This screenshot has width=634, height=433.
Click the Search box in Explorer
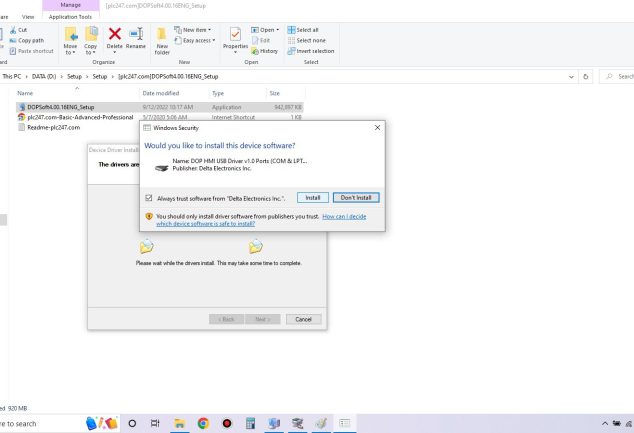point(617,76)
